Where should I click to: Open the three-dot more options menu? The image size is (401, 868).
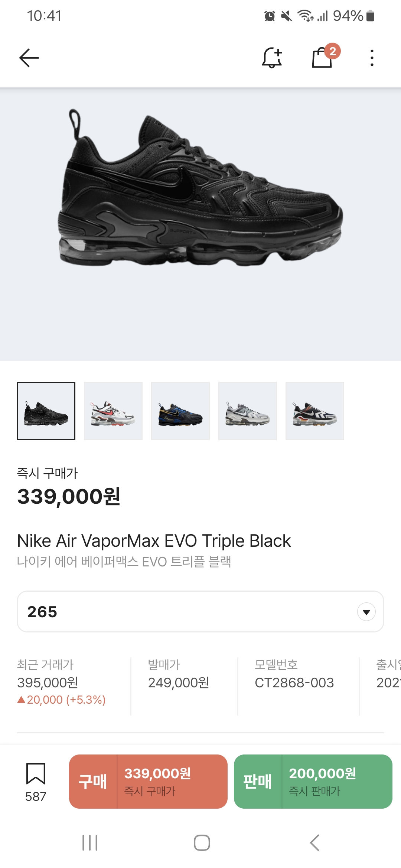[372, 58]
